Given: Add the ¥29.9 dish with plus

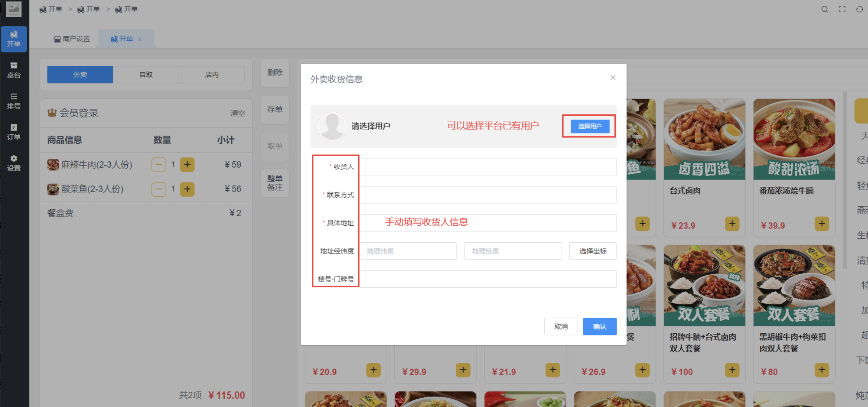Looking at the screenshot, I should (463, 370).
